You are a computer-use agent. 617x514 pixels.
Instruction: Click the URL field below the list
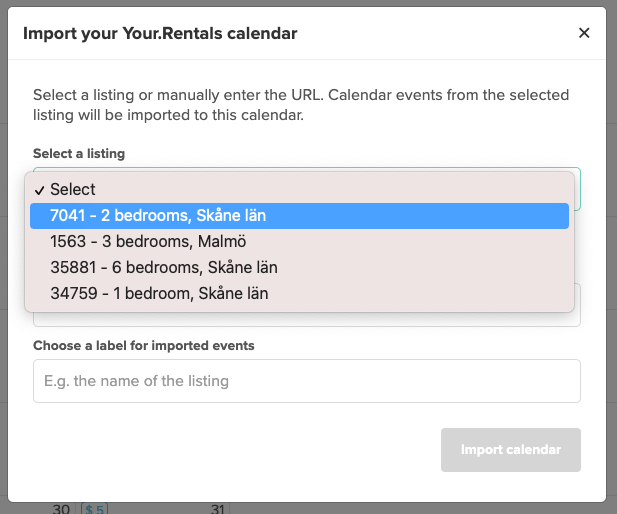(307, 320)
